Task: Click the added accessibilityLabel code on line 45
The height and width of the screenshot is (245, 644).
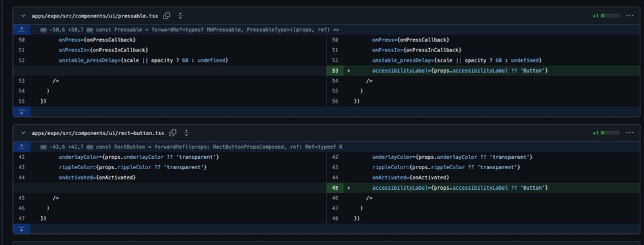Action: 460,188
